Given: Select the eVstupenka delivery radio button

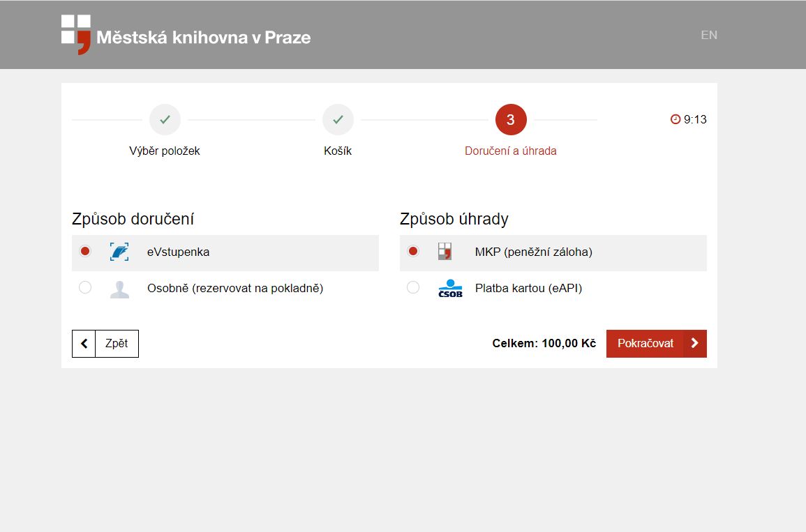Looking at the screenshot, I should pos(85,251).
